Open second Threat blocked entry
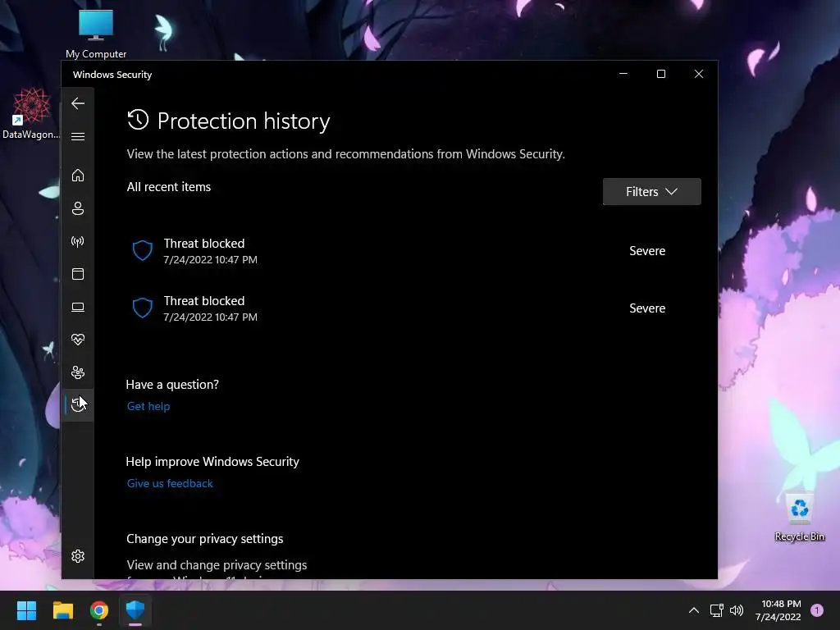This screenshot has height=630, width=840. (413, 308)
